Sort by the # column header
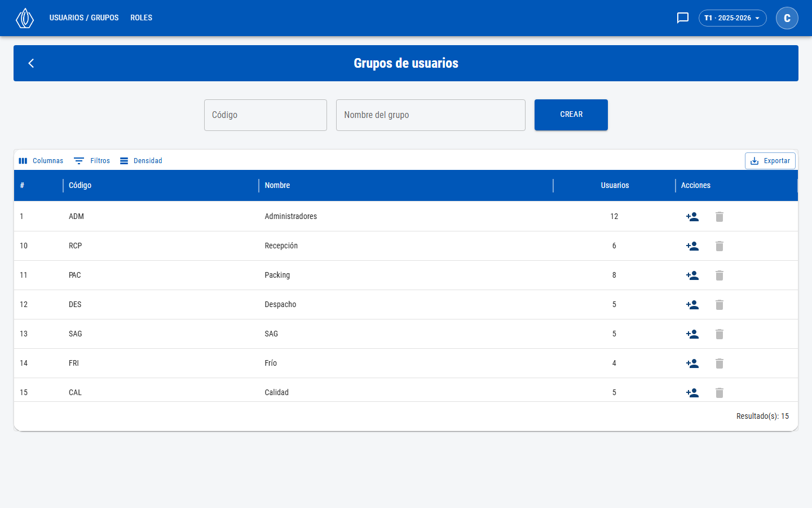 click(38, 185)
